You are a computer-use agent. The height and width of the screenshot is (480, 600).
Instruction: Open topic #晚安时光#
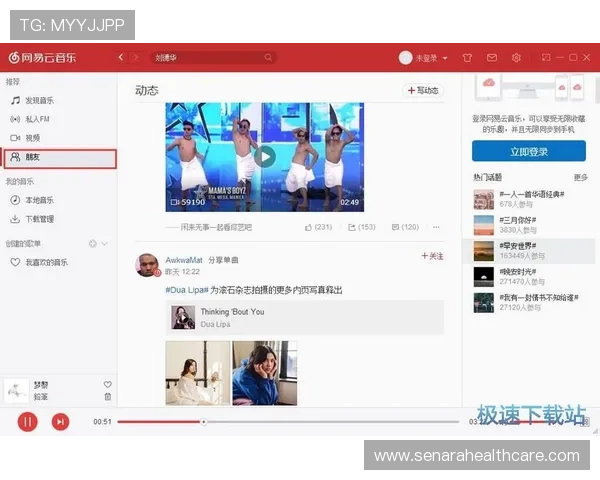coord(518,271)
